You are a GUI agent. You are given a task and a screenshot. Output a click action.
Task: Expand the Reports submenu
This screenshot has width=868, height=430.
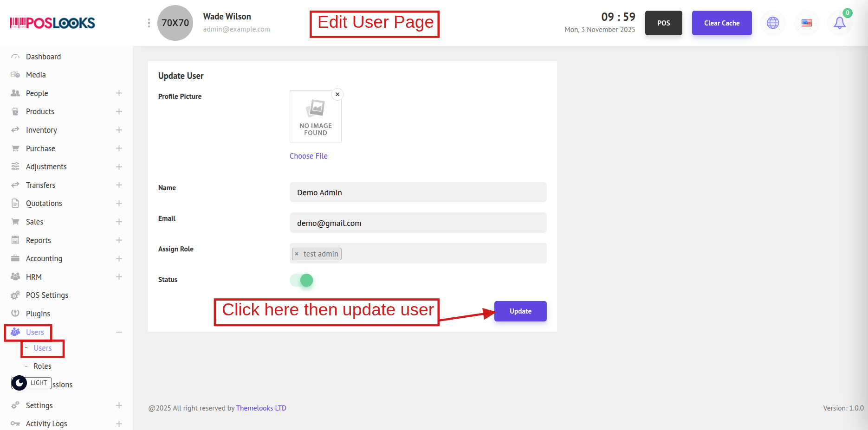119,240
